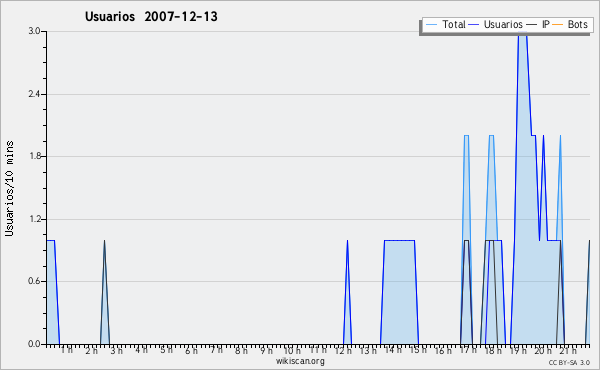Click the peak at 3.0 near 19 h
600x370 pixels.
pos(523,34)
